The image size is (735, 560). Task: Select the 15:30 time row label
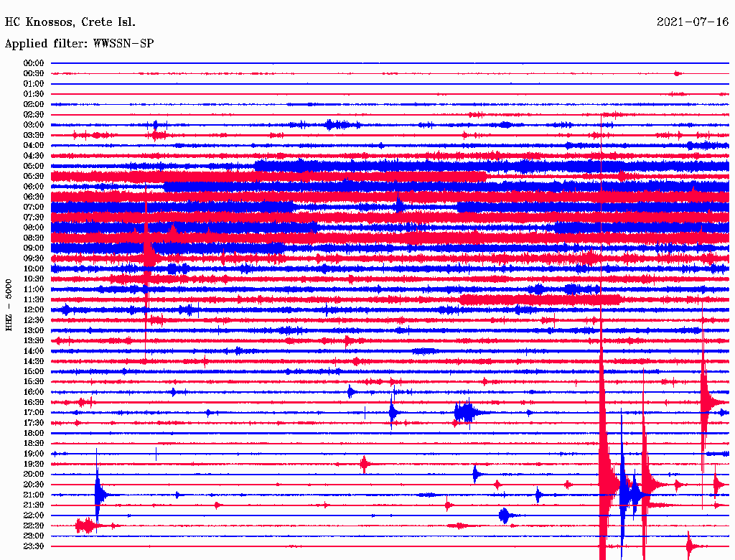33,382
